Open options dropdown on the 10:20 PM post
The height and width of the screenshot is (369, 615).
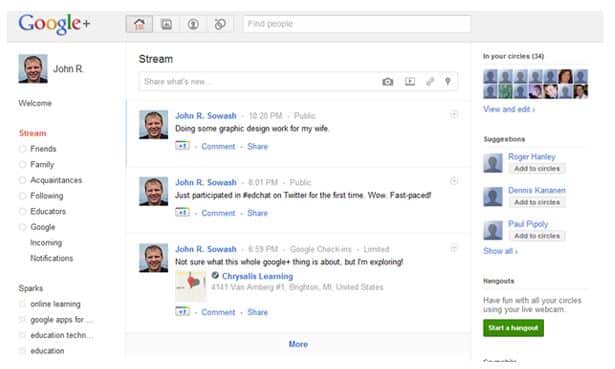(454, 115)
